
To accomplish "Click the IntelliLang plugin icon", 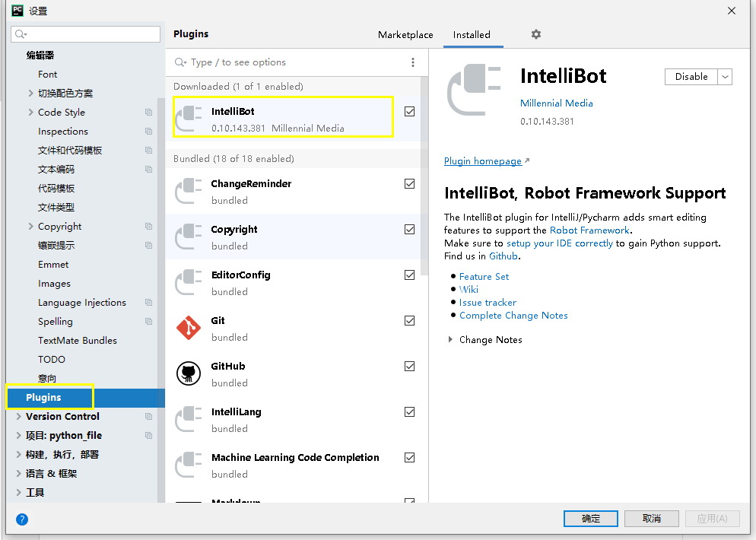I will coord(189,420).
